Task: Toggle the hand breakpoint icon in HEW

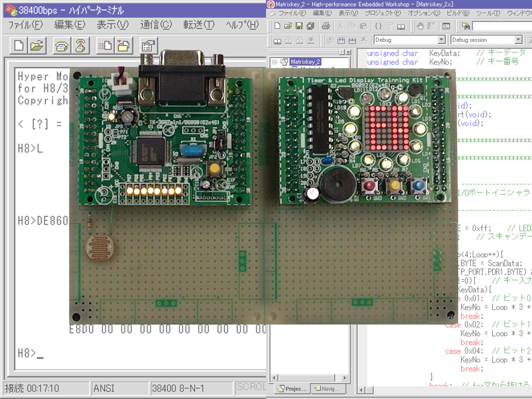Action: (x=420, y=26)
